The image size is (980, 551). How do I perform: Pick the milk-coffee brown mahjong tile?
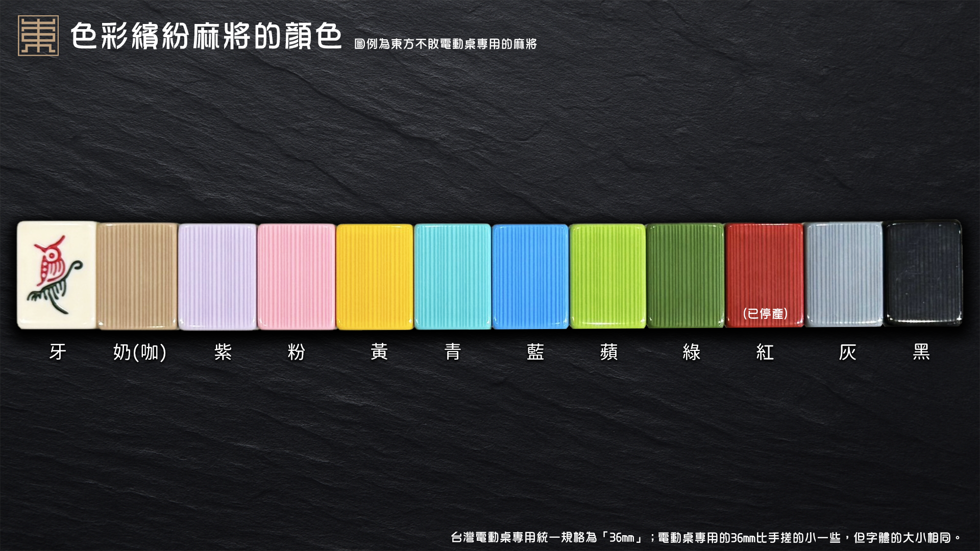(x=137, y=276)
